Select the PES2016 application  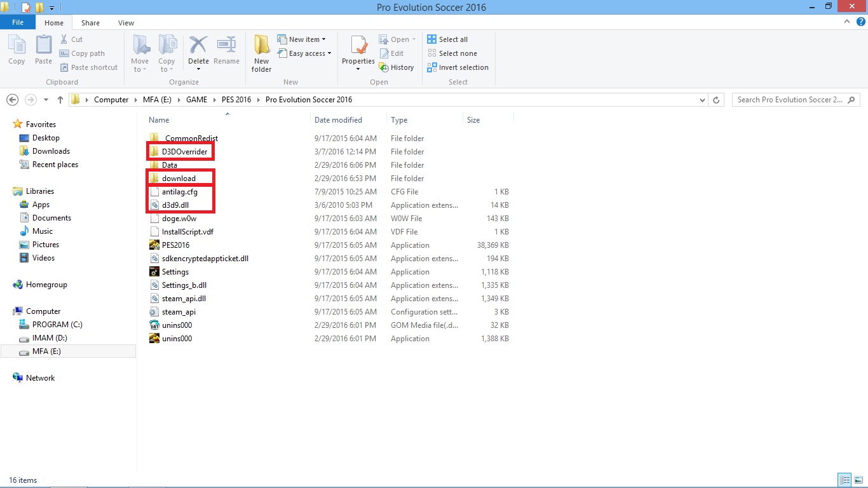pyautogui.click(x=175, y=245)
